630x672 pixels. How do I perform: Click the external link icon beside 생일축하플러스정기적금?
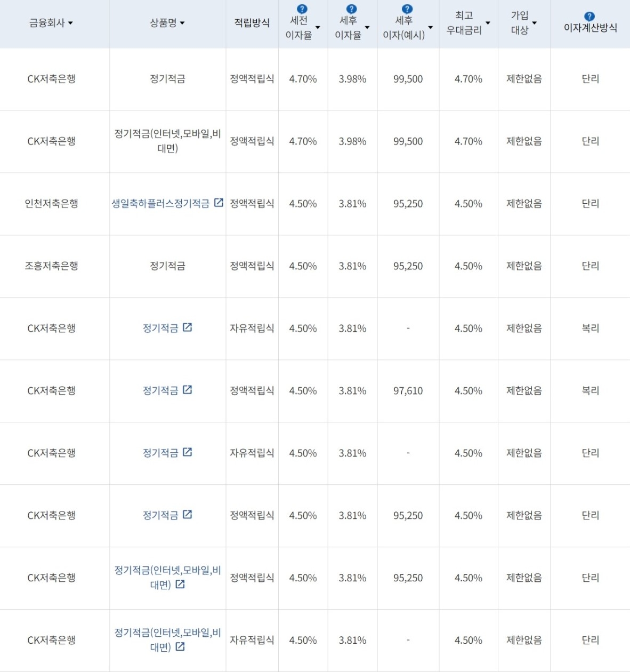[219, 202]
